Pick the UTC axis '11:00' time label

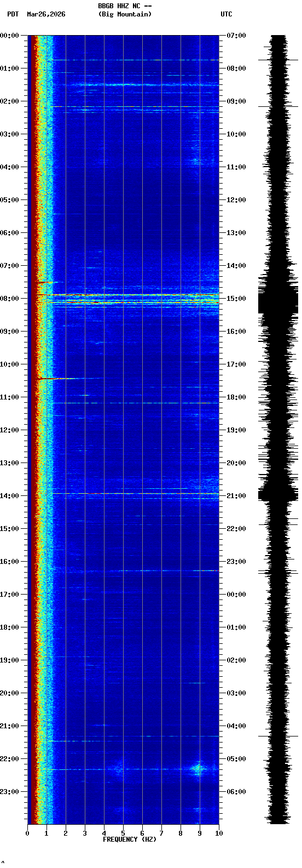pyautogui.click(x=236, y=167)
